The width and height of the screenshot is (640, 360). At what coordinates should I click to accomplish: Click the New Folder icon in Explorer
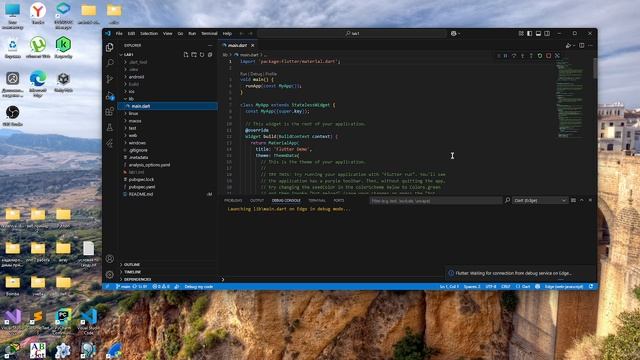(x=194, y=54)
